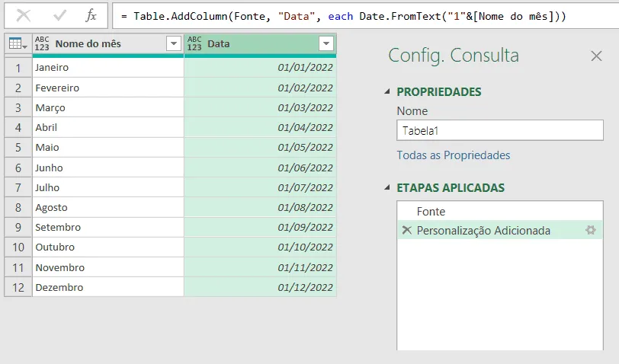619x364 pixels.
Task: Click the Outubro cell
Action: tap(107, 247)
